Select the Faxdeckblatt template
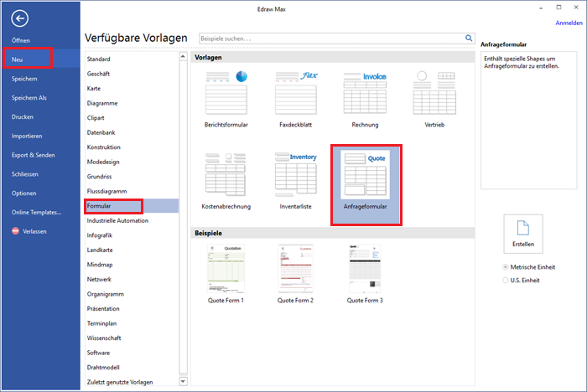 click(x=296, y=99)
